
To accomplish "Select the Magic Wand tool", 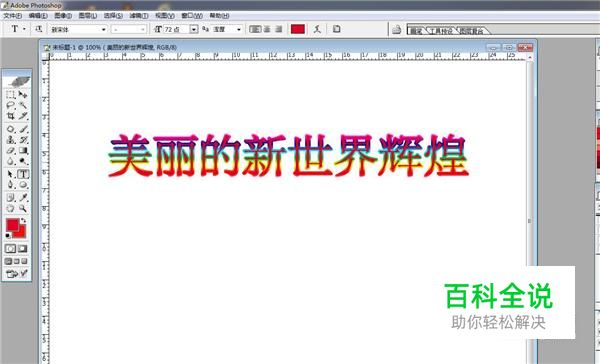I will (23, 105).
